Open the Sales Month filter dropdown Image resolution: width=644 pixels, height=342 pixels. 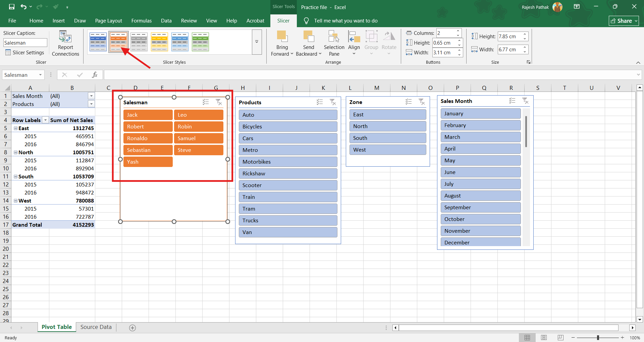pyautogui.click(x=91, y=96)
